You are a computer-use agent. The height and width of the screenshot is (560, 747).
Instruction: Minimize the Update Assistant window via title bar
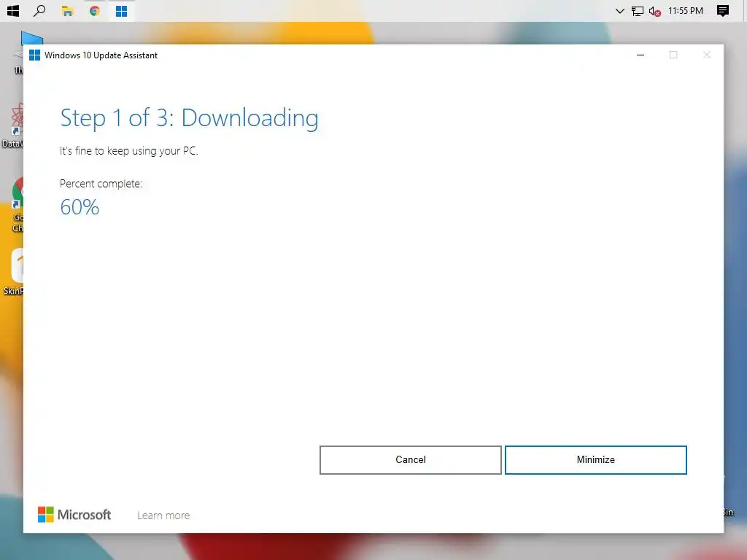coord(640,55)
